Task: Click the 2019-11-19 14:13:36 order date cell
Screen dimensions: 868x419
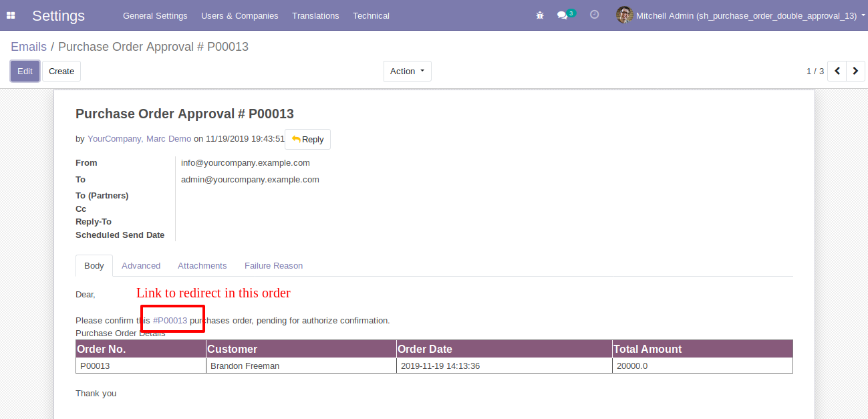Action: (504, 366)
